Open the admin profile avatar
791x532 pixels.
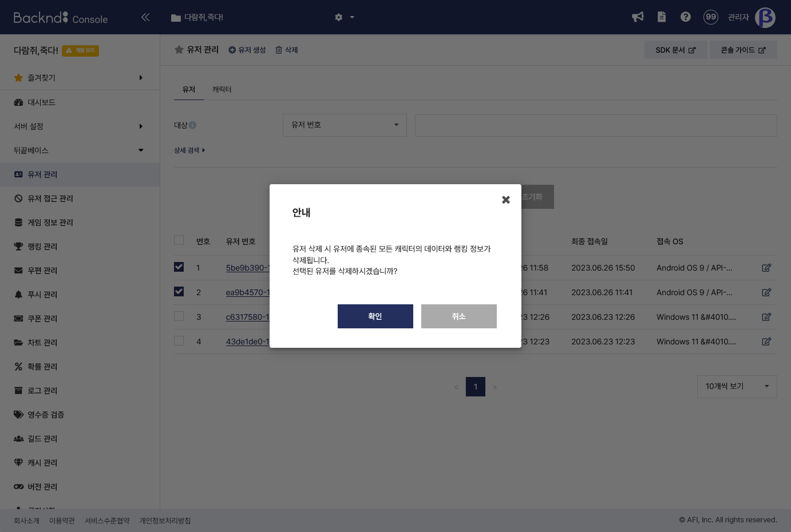[765, 17]
